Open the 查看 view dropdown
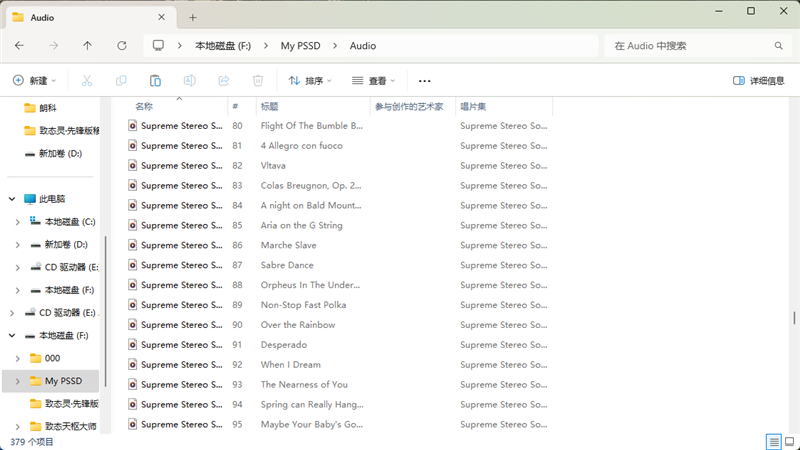800x450 pixels. coord(374,80)
